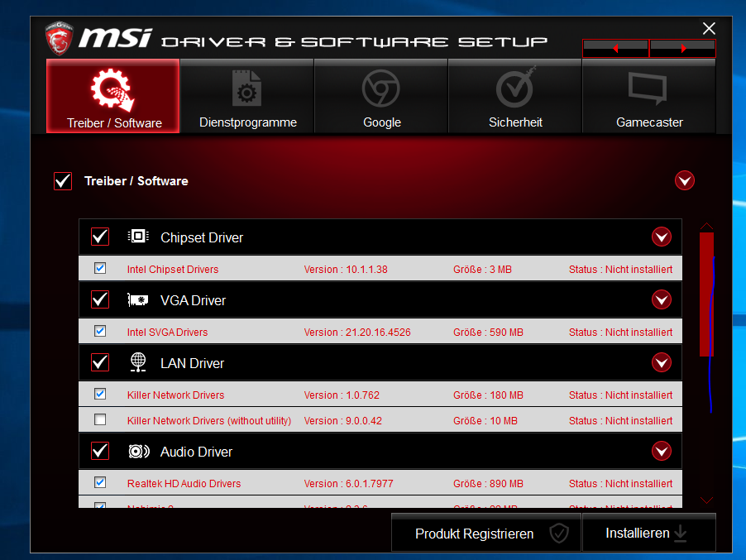Click the Chipset Driver group label
Viewport: 746px width, 560px height.
point(202,237)
